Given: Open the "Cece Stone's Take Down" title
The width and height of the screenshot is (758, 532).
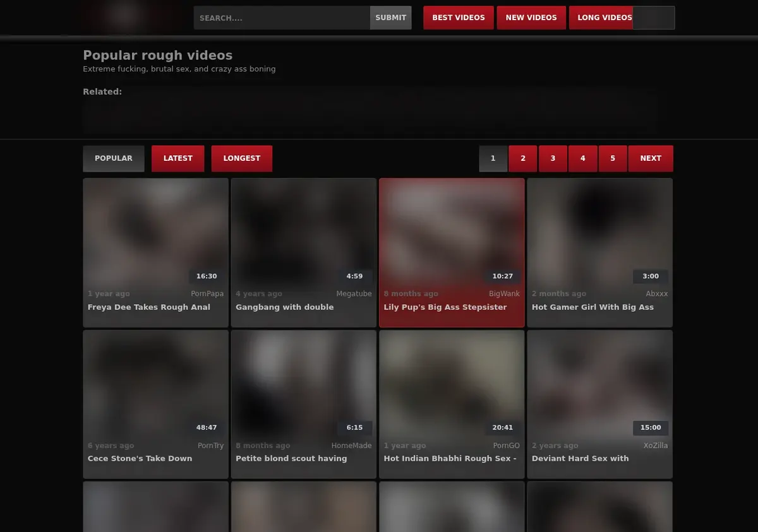Looking at the screenshot, I should [x=140, y=458].
